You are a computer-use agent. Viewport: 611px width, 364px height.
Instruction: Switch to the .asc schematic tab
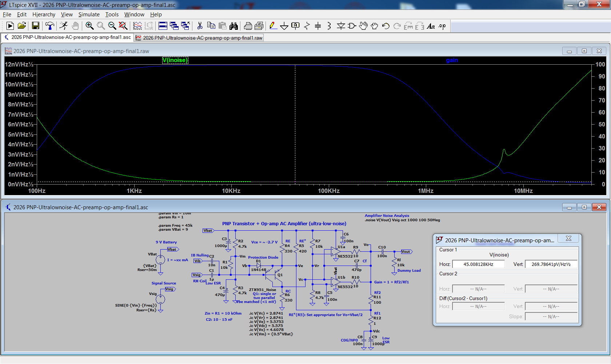click(68, 37)
